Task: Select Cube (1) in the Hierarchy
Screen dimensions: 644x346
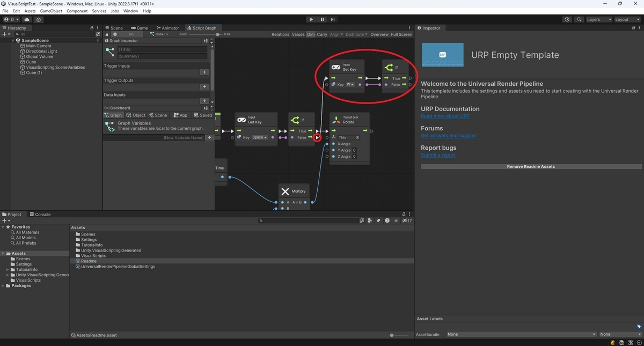Action: pos(34,72)
